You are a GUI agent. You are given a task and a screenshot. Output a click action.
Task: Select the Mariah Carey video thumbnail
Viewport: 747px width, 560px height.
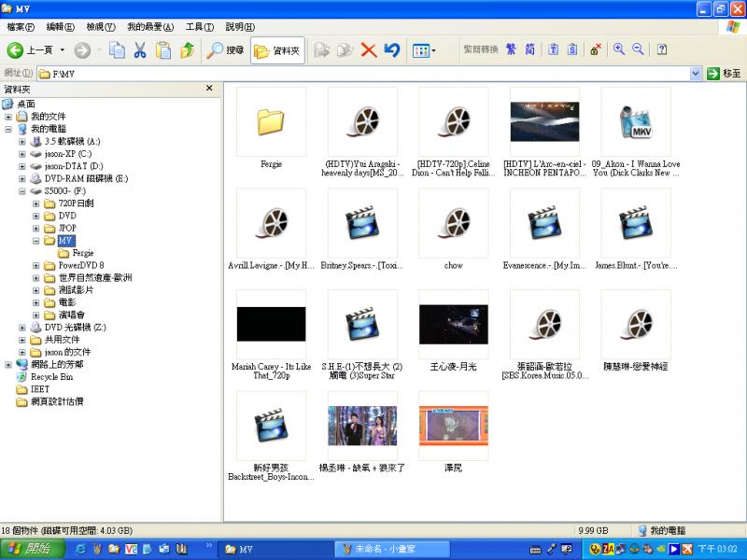pos(271,324)
